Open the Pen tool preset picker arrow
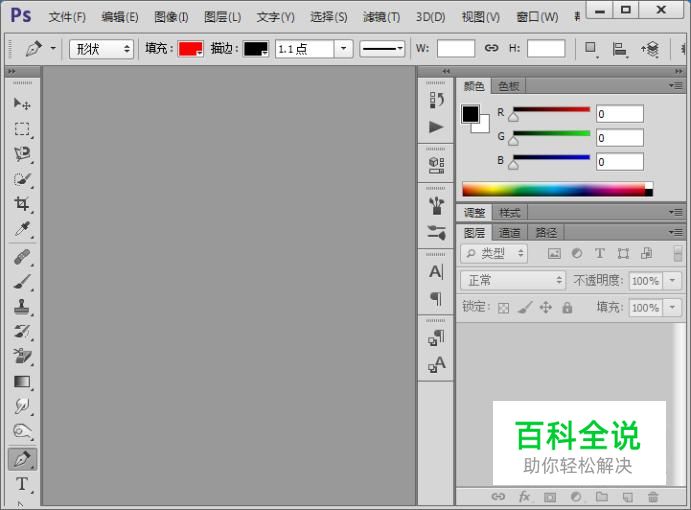This screenshot has height=510, width=691. (x=53, y=48)
